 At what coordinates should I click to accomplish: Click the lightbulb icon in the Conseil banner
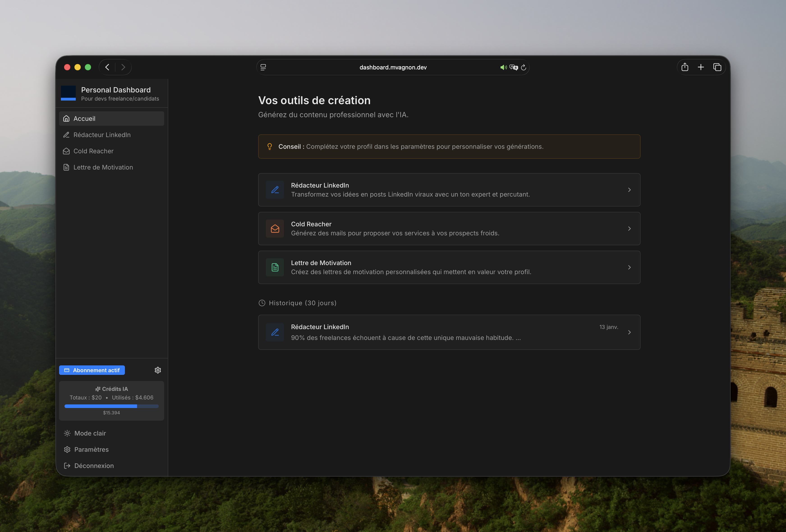pyautogui.click(x=270, y=147)
